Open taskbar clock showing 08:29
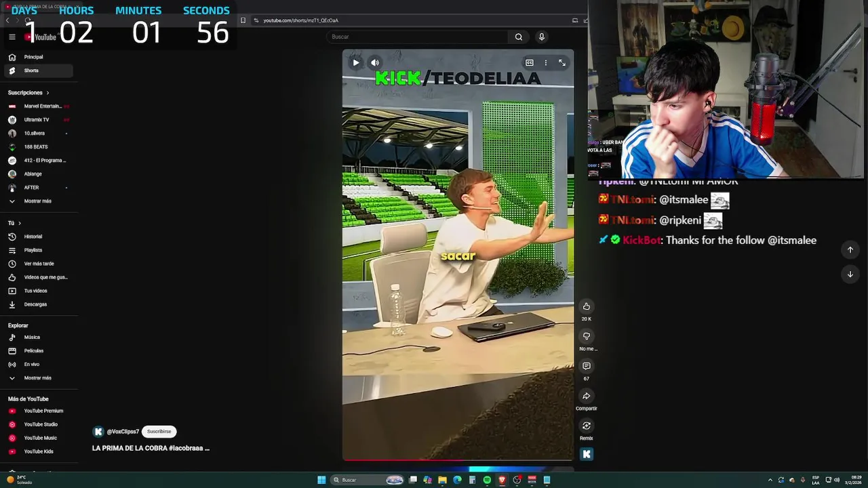The image size is (868, 488). (854, 480)
